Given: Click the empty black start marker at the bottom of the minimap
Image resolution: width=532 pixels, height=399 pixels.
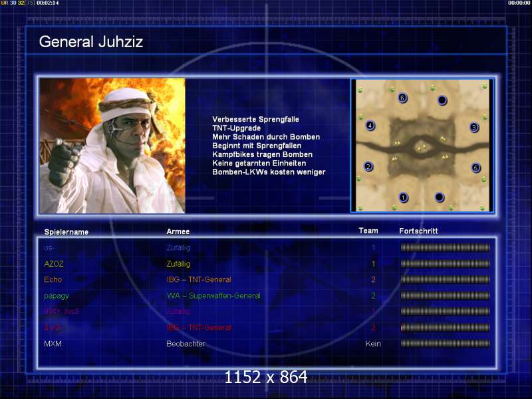Looking at the screenshot, I should (x=439, y=197).
